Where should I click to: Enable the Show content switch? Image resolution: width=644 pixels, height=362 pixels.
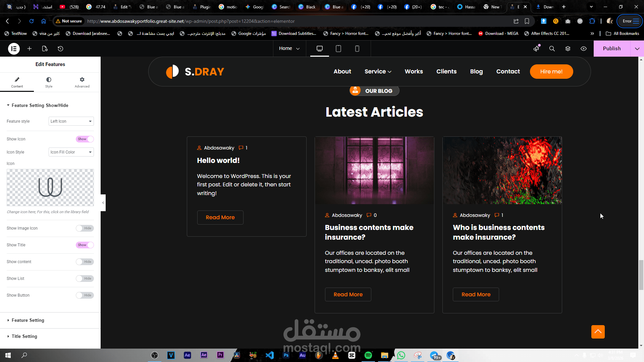(x=85, y=262)
